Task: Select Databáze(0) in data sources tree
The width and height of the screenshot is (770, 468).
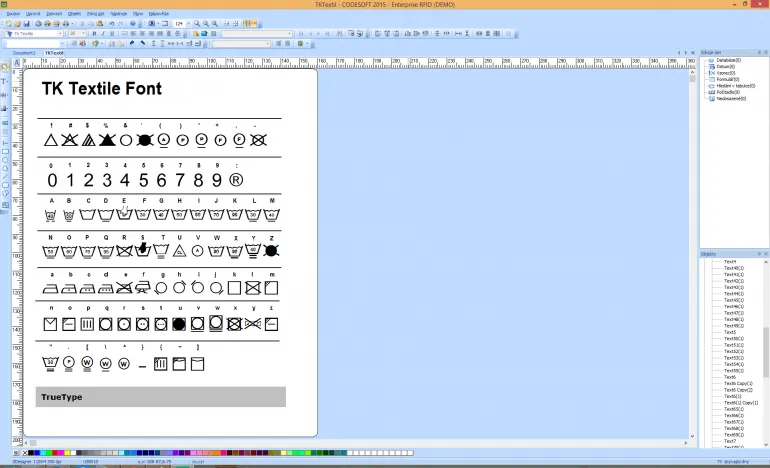Action: 728,60
